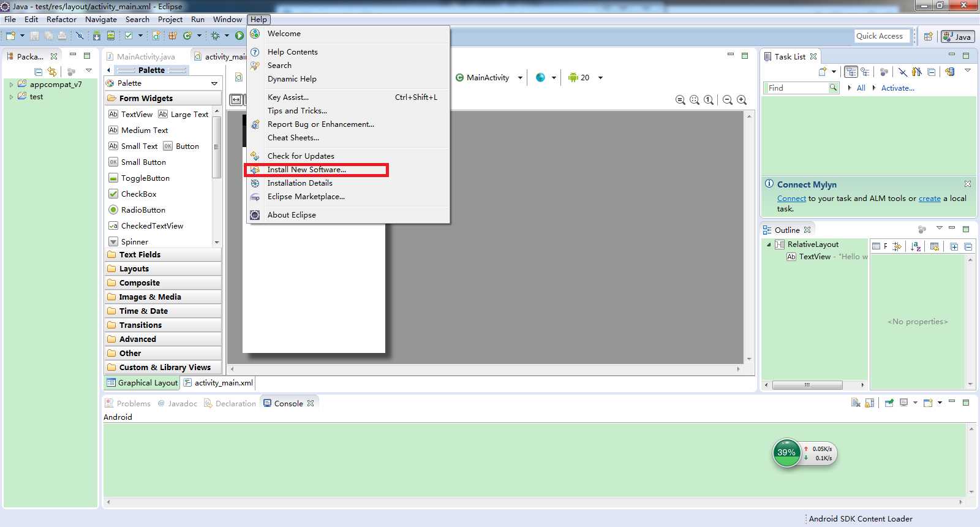Viewport: 980px width, 527px height.
Task: Collapse all properties in Outline panel
Action: pyautogui.click(x=968, y=246)
